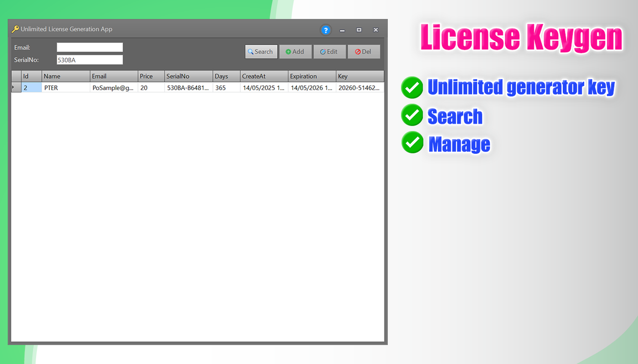Select the serial cell 530BA-B6481...
The width and height of the screenshot is (638, 364).
click(x=188, y=87)
